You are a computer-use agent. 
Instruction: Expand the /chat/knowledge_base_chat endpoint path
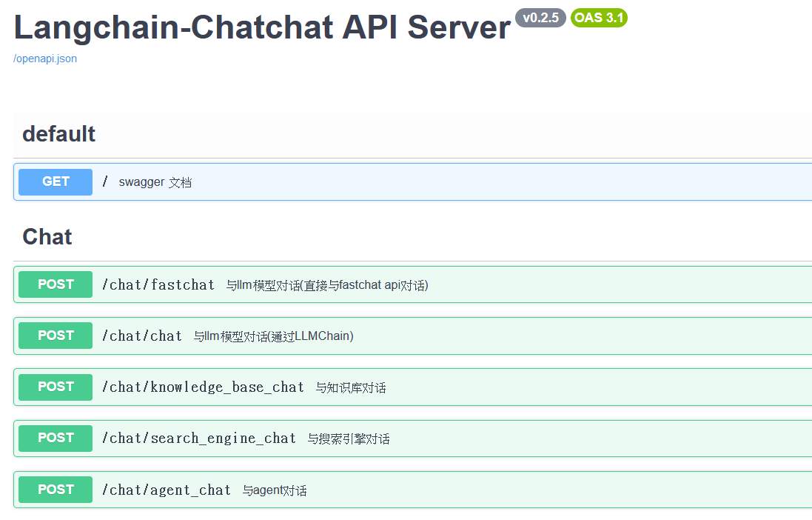[x=203, y=387]
